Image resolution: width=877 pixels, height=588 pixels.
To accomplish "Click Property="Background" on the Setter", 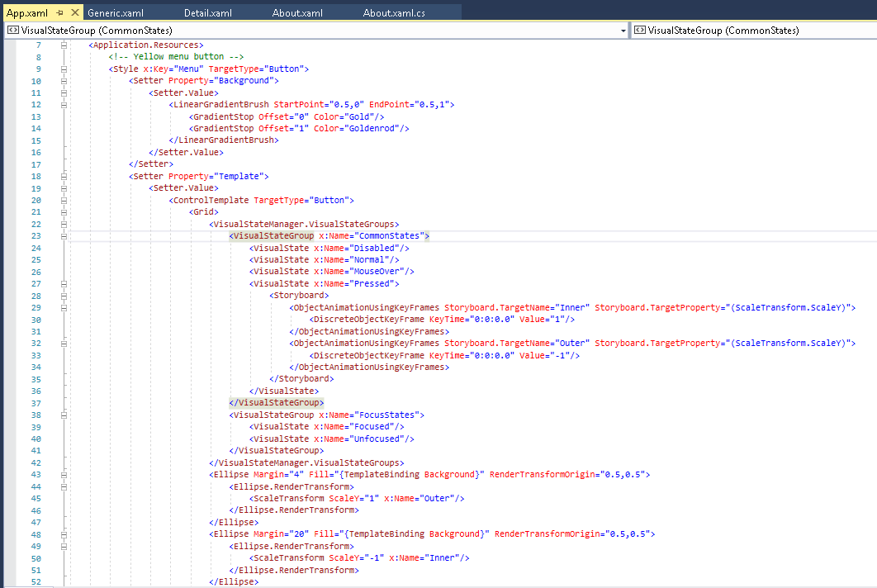I will [x=221, y=81].
